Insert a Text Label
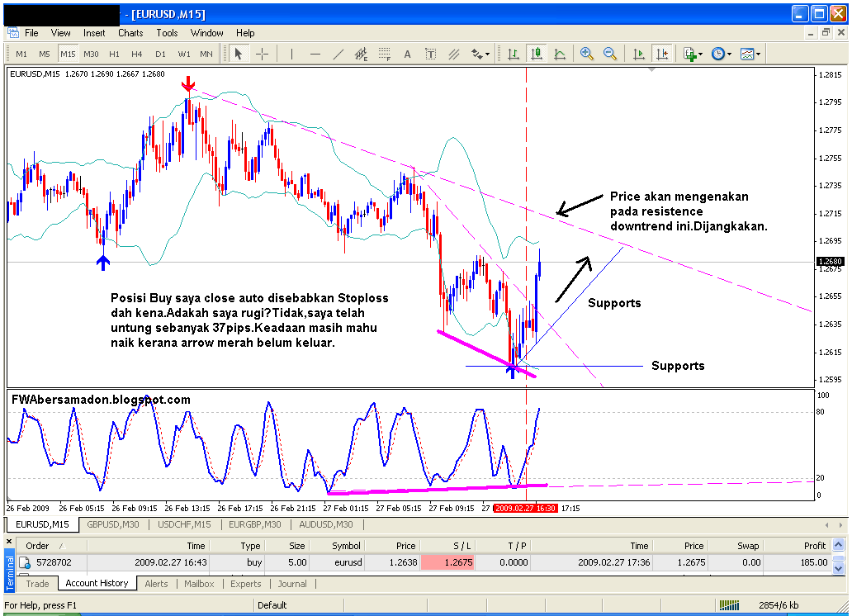 pos(430,54)
